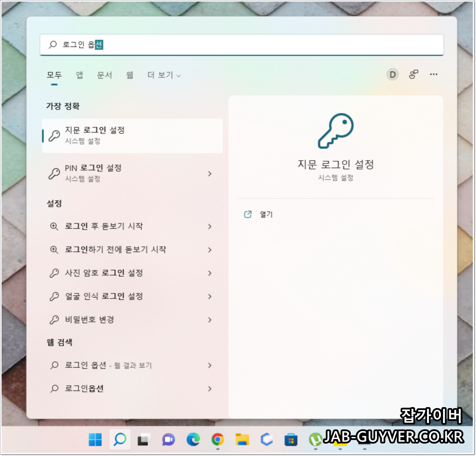Image resolution: width=476 pixels, height=456 pixels.
Task: Open 로그인옵션 web suggestion
Action: (132, 389)
